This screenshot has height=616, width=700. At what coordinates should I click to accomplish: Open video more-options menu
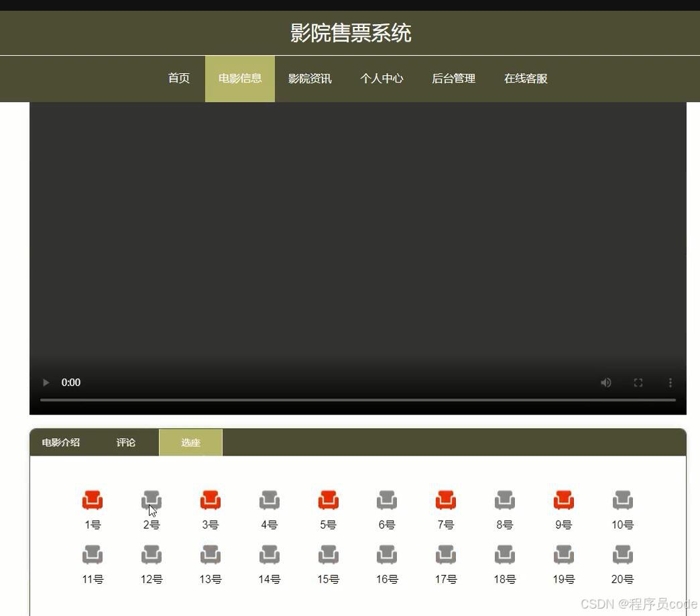tap(670, 382)
